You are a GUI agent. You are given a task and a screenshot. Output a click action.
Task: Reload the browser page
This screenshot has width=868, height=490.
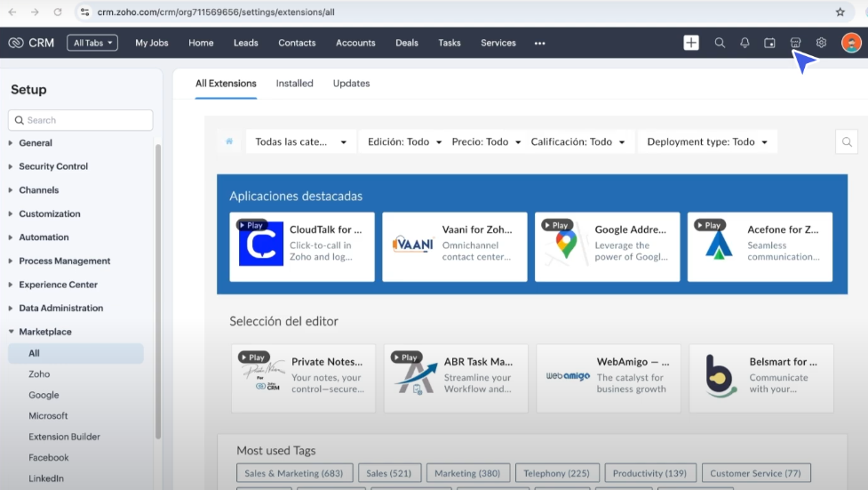click(x=58, y=12)
